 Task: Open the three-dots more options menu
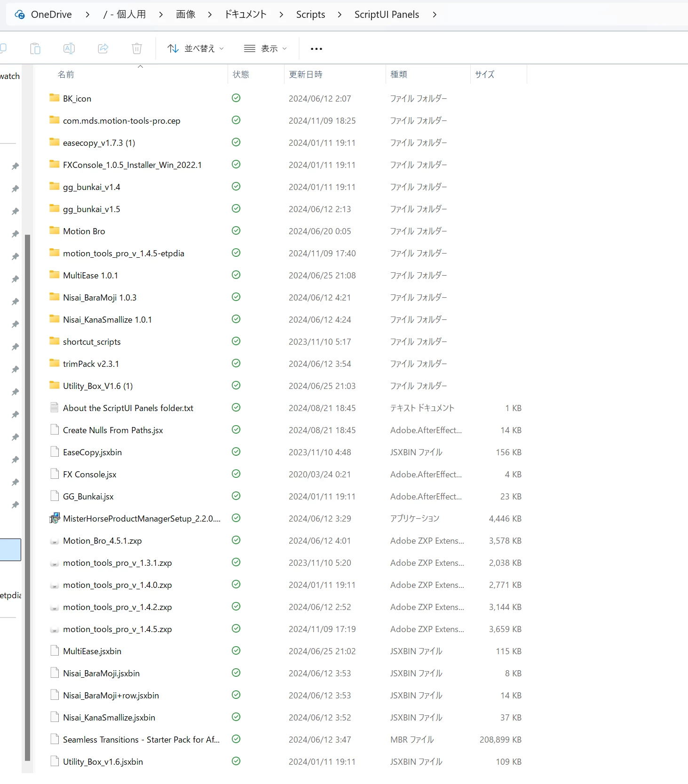[x=316, y=49]
